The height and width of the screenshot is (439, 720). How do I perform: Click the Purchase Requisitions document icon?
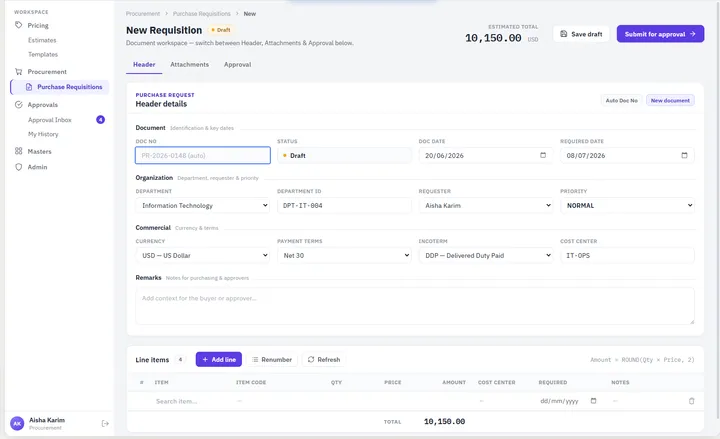[29, 87]
